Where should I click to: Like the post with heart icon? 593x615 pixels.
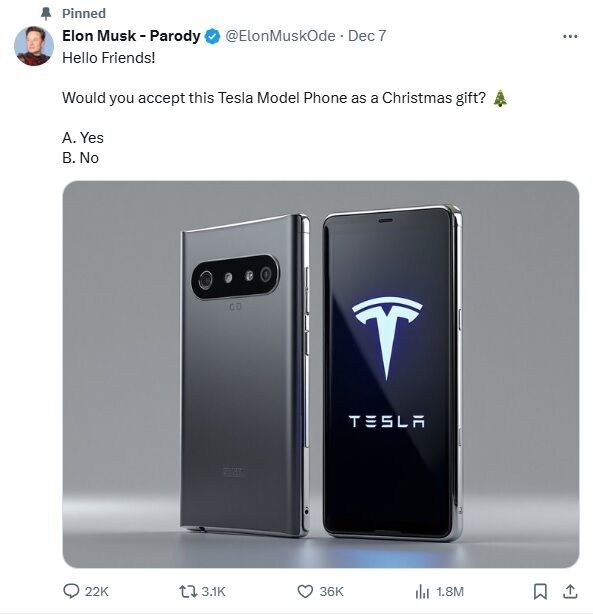click(305, 591)
